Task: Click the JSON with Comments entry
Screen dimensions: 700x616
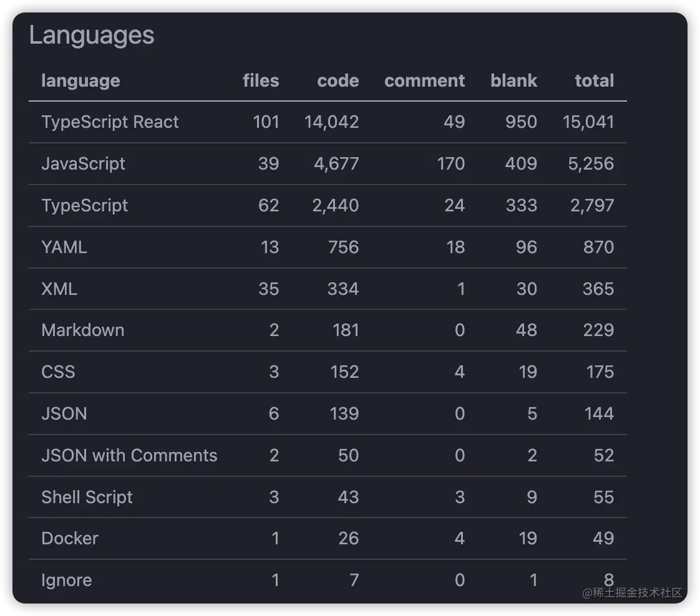Action: tap(129, 455)
